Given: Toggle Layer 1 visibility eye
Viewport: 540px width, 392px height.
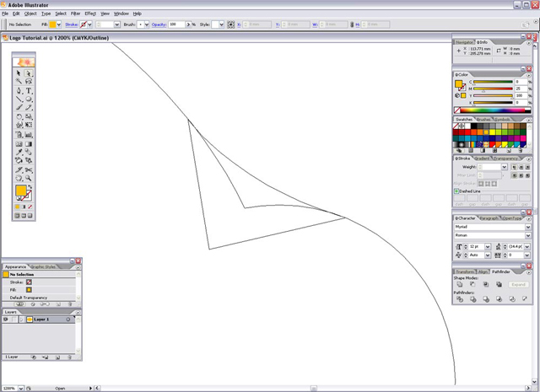Looking at the screenshot, I should point(6,320).
